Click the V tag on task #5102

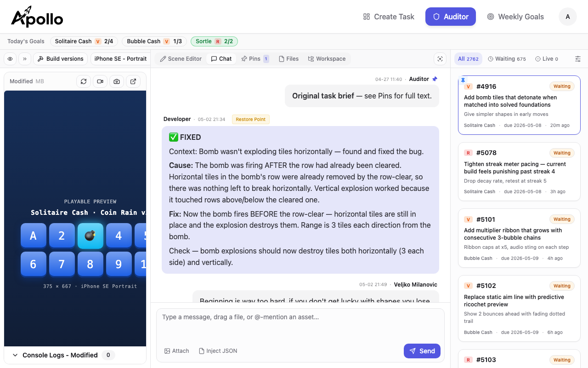click(468, 286)
